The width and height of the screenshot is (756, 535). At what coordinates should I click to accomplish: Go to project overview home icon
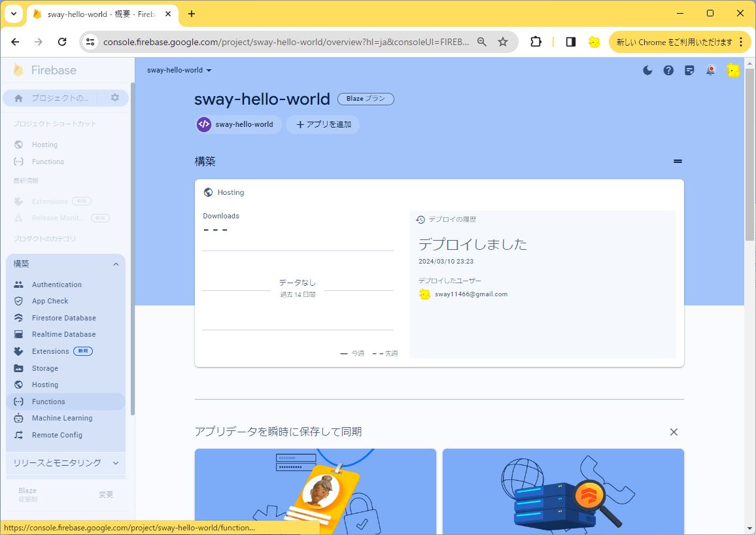(x=18, y=98)
